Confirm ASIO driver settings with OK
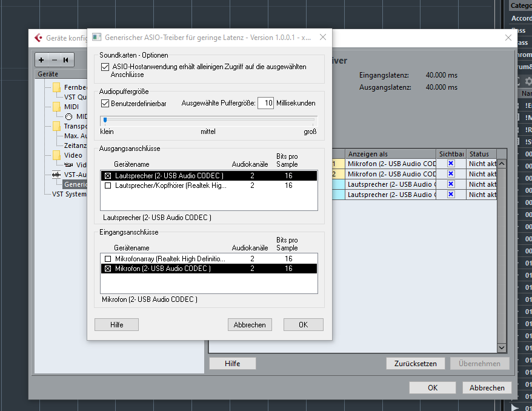 pos(304,324)
